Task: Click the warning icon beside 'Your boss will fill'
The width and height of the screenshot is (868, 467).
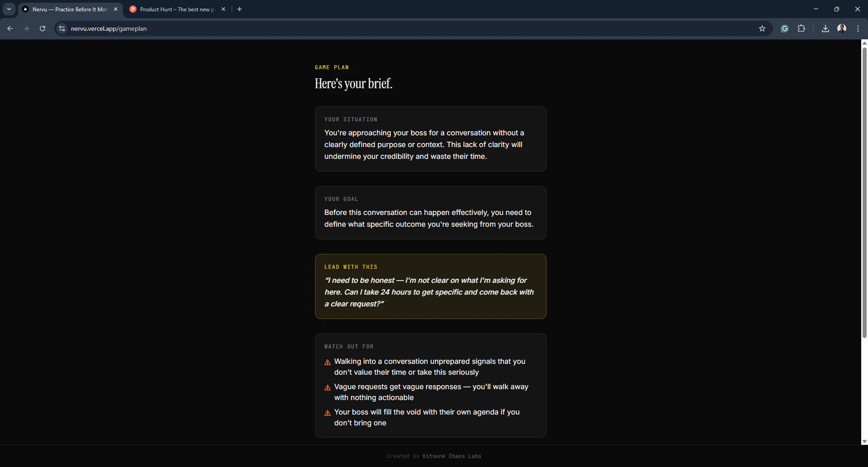Action: coord(328,413)
